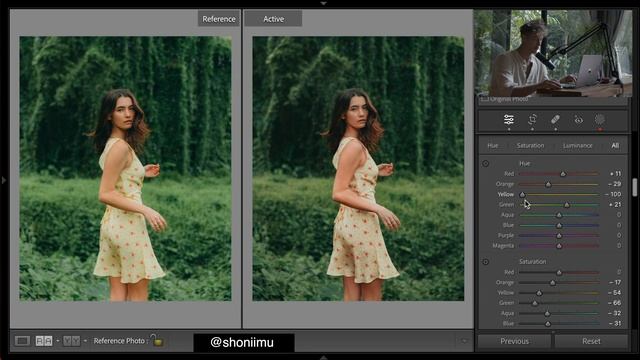
Task: Click Saturation Green slider handle
Action: (535, 303)
